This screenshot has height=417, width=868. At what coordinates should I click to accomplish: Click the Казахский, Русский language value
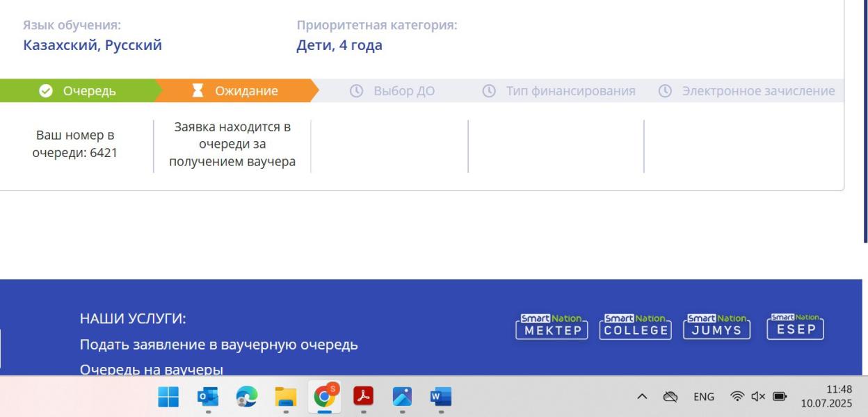click(93, 46)
